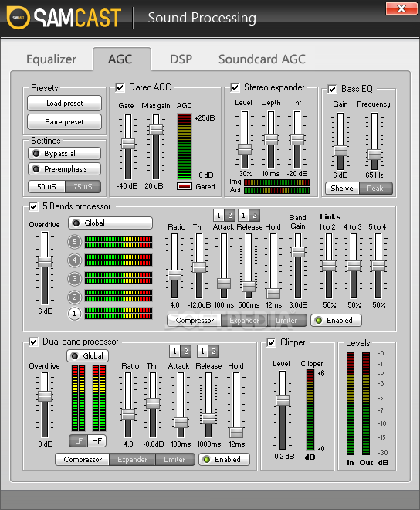420x510 pixels.
Task: Click Bass EQ Frequency slider handle
Action: pyautogui.click(x=374, y=155)
